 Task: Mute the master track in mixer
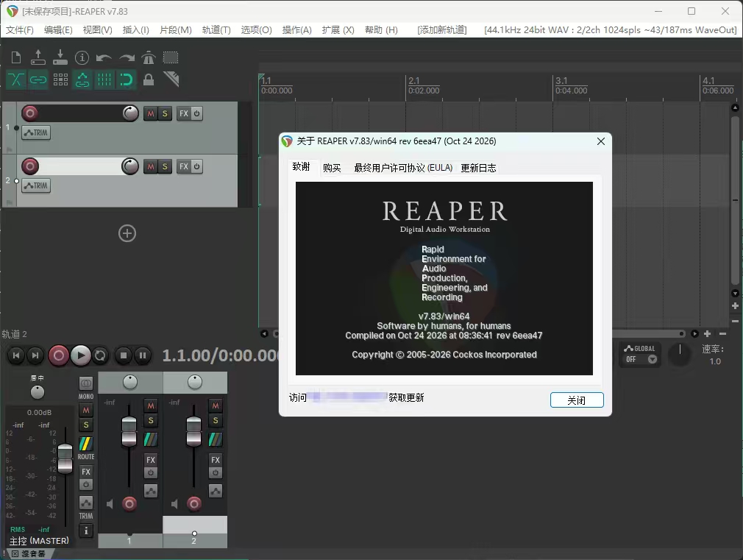(x=86, y=410)
